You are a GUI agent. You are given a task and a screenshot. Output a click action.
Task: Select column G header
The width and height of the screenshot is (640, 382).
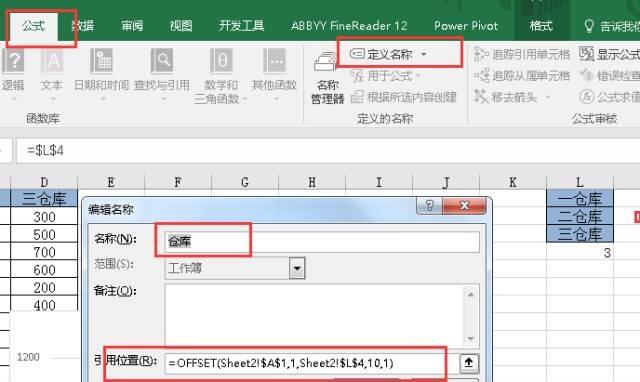(245, 182)
